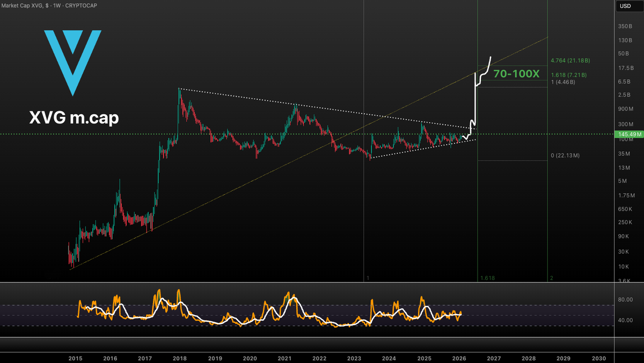Click the 2021 time axis label

[x=284, y=358]
